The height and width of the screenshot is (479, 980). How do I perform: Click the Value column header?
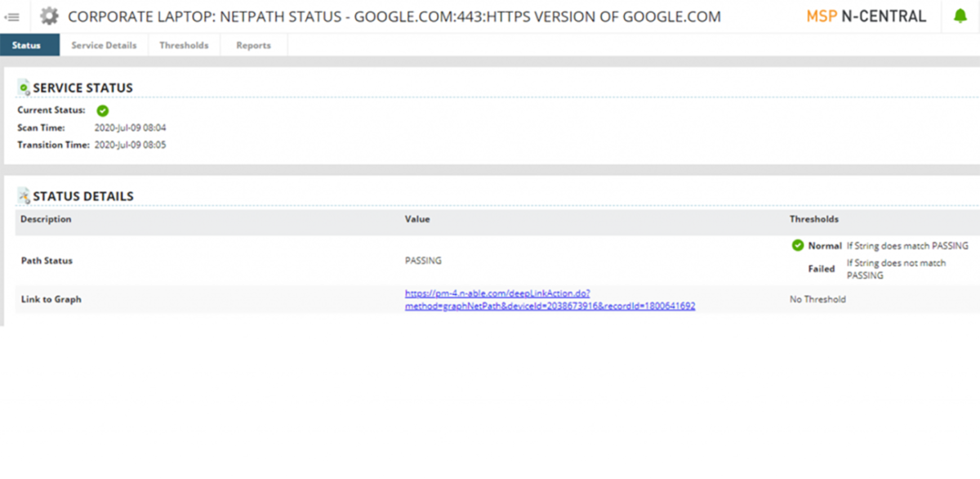click(x=416, y=219)
